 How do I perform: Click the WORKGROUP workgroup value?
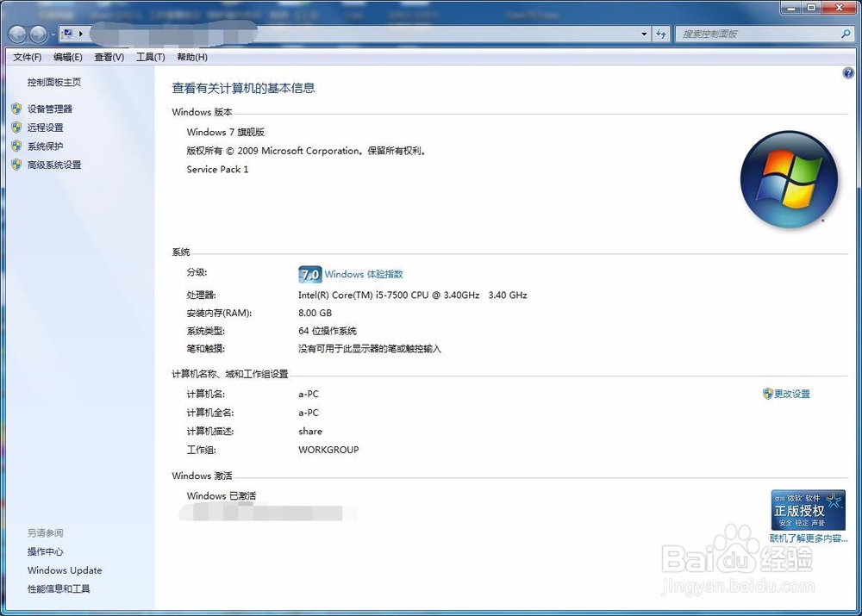click(328, 450)
